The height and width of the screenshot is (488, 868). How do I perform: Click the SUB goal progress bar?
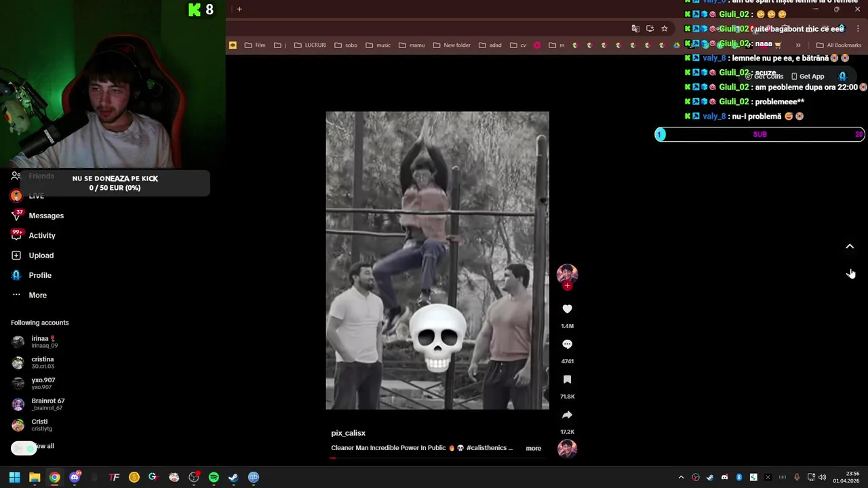point(759,134)
